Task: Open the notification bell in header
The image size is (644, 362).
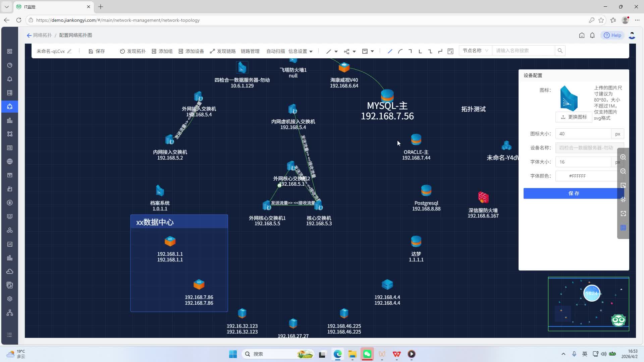Action: click(x=592, y=35)
